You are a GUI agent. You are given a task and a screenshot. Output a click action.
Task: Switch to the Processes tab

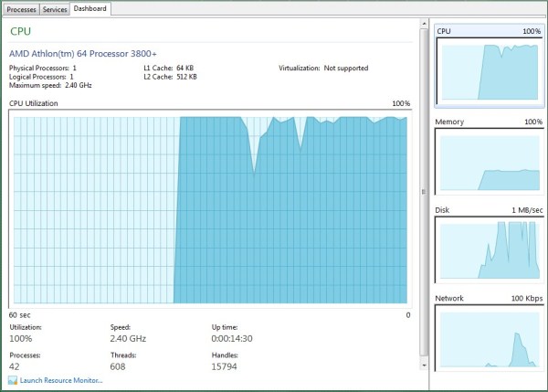tap(21, 9)
